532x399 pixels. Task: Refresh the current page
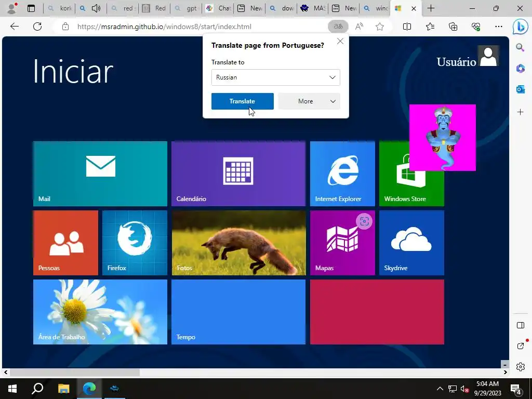[x=37, y=26]
